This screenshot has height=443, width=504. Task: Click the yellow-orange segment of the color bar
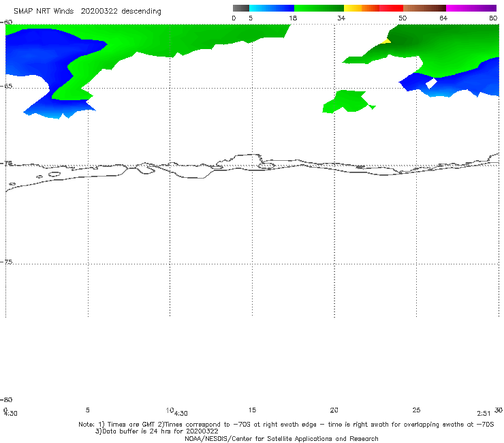click(361, 8)
